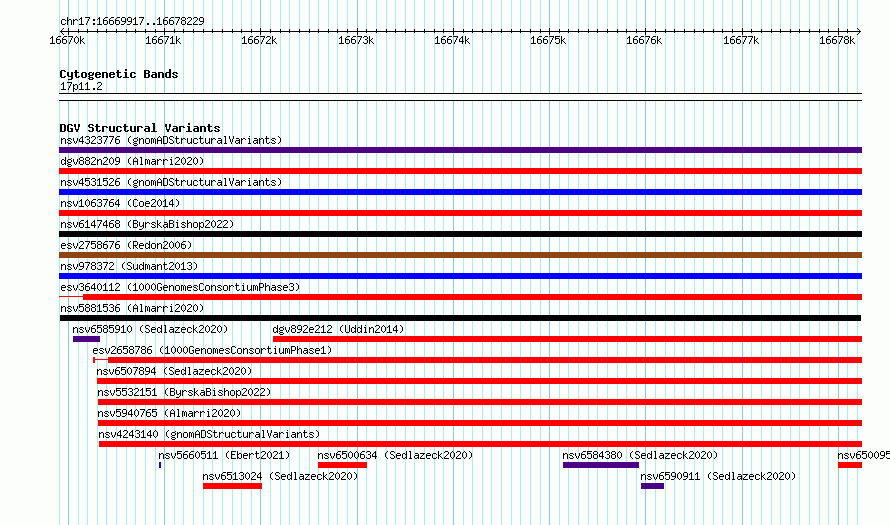Click the nsv4323776 gnomAD variant label

[171, 140]
